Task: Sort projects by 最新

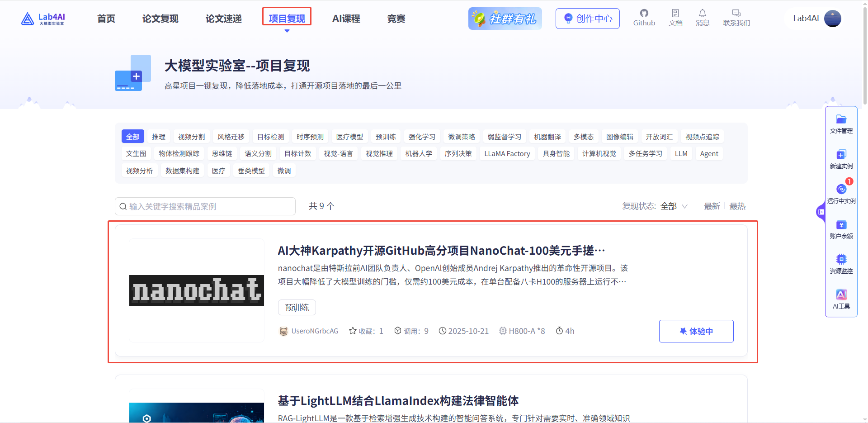Action: (x=712, y=206)
